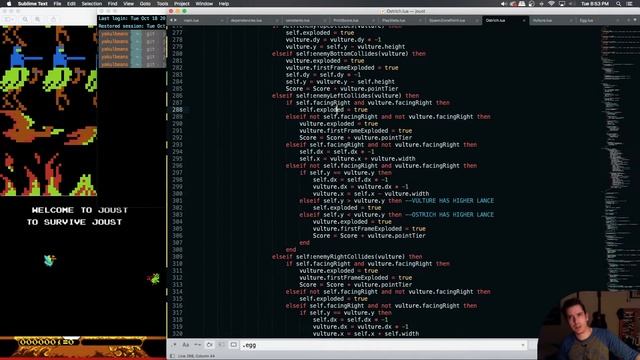Open the Window menu
Screen dimensions: 640x360
204,4
